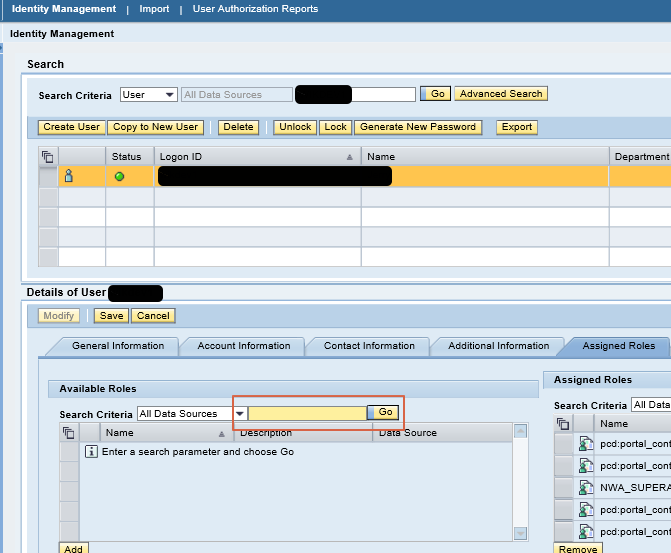671x553 pixels.
Task: Click Available Roles search input field
Action: [x=307, y=413]
